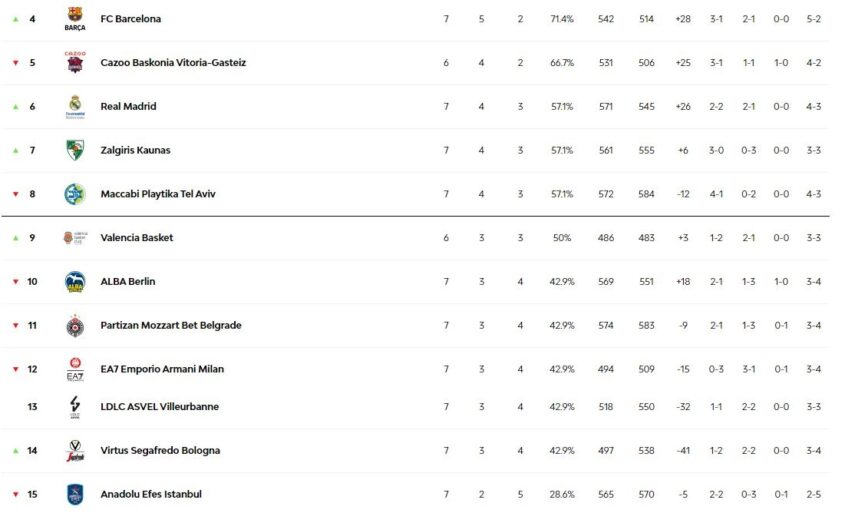
Task: Click the EA7 Emporio Armani logo
Action: [75, 369]
